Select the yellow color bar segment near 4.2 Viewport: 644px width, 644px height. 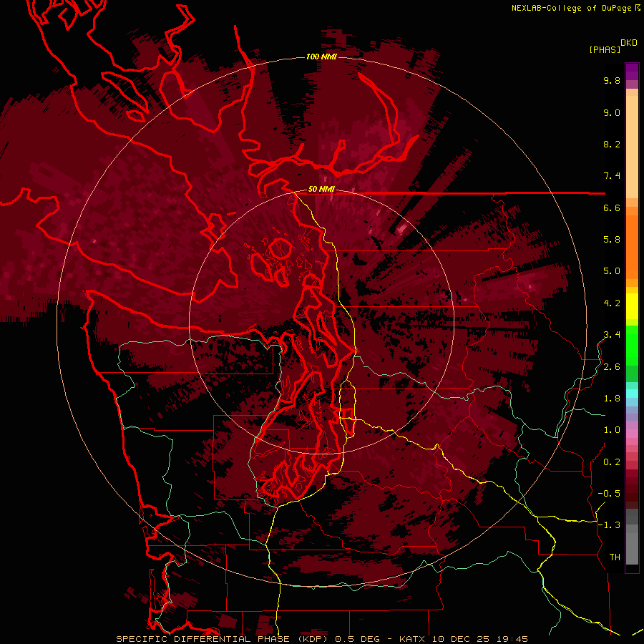[632, 306]
